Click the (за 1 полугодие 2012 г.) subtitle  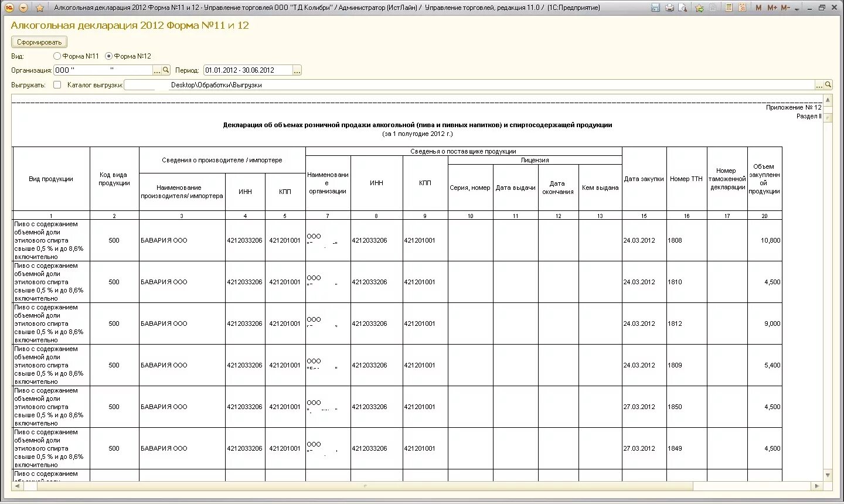tap(417, 134)
